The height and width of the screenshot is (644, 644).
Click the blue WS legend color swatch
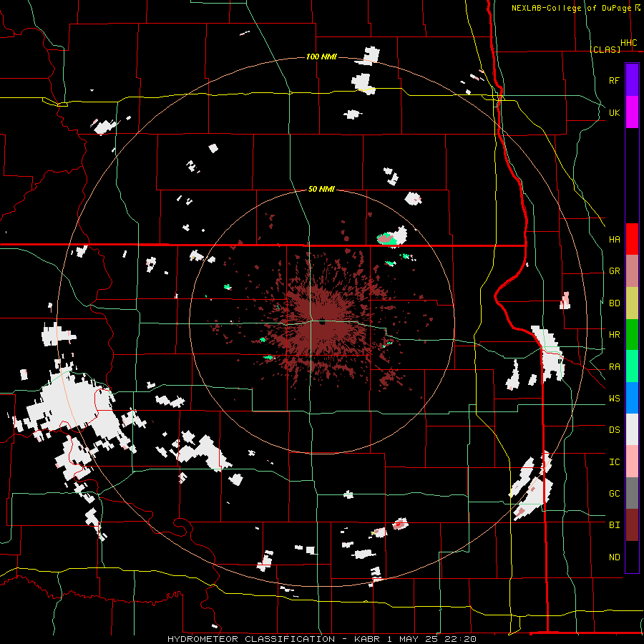tap(632, 398)
